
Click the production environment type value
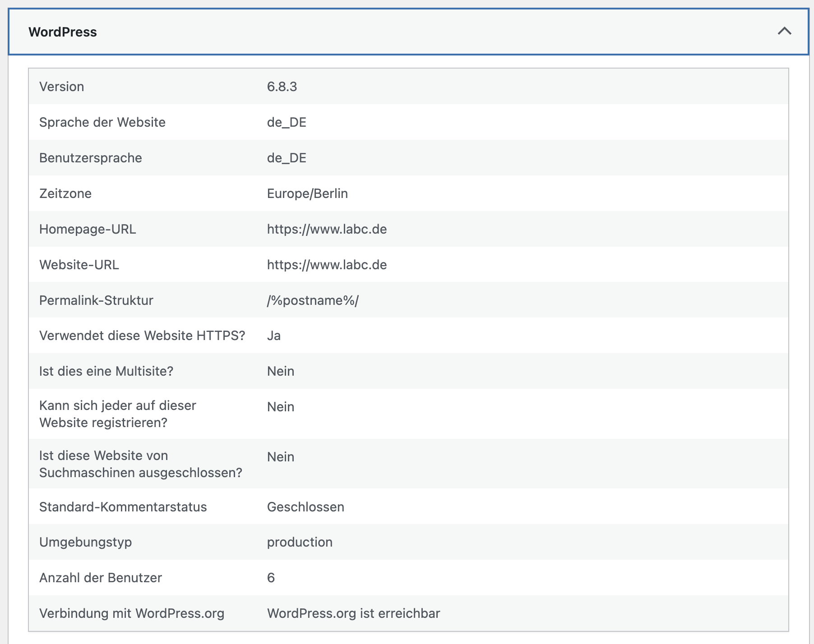pos(300,542)
